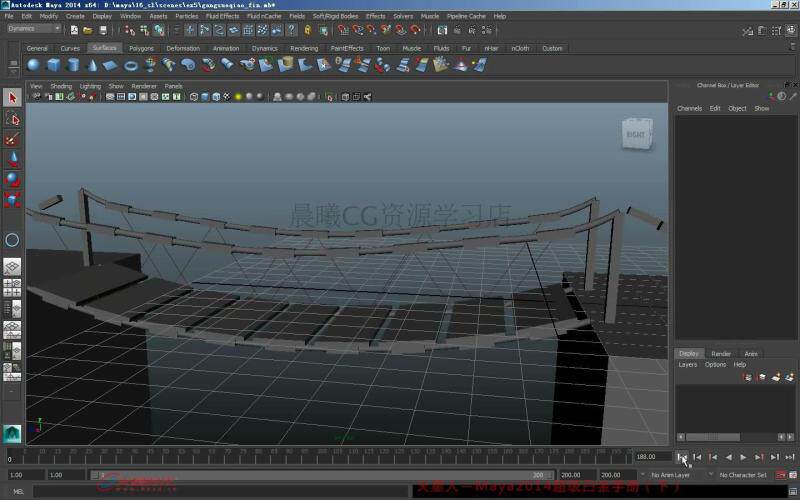The height and width of the screenshot is (500, 800).
Task: Toggle auto keyframe button
Action: tap(781, 475)
